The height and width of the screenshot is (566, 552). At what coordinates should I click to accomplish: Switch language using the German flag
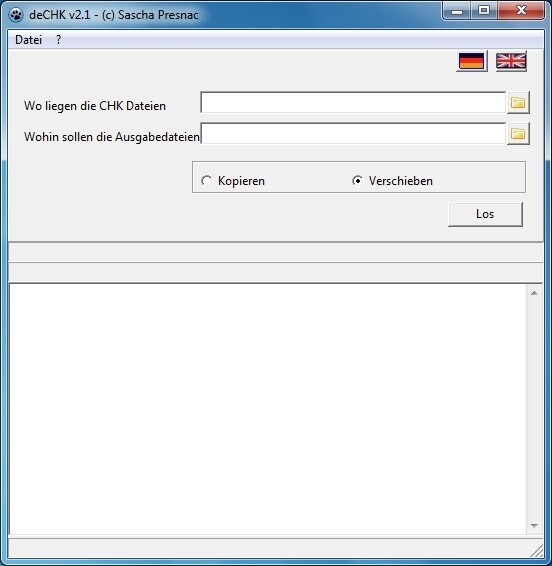click(471, 61)
